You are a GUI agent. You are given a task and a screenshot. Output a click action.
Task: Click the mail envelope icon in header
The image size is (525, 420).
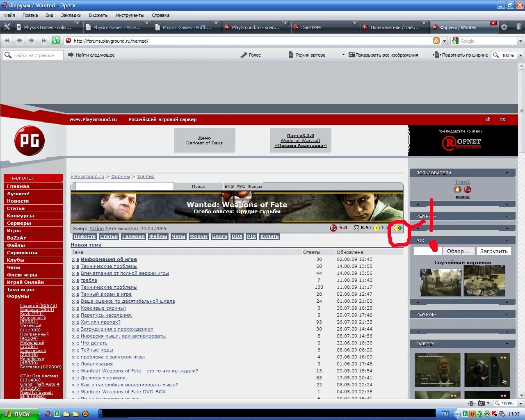click(x=502, y=119)
